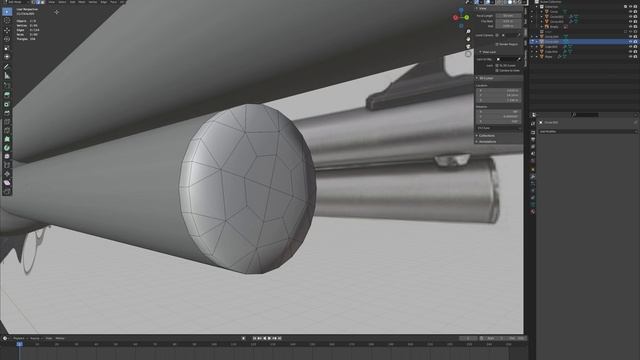Select the Transform tool
The image size is (640, 360).
pos(7,57)
